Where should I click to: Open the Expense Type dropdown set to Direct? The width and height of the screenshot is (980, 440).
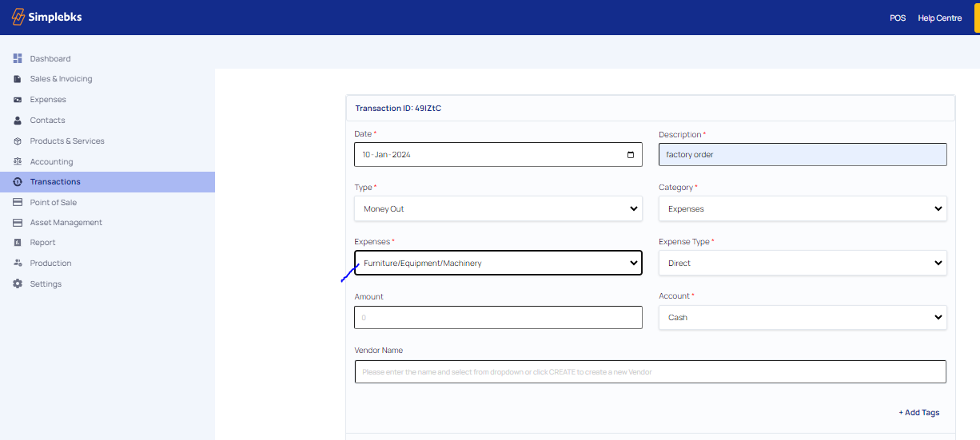click(803, 263)
